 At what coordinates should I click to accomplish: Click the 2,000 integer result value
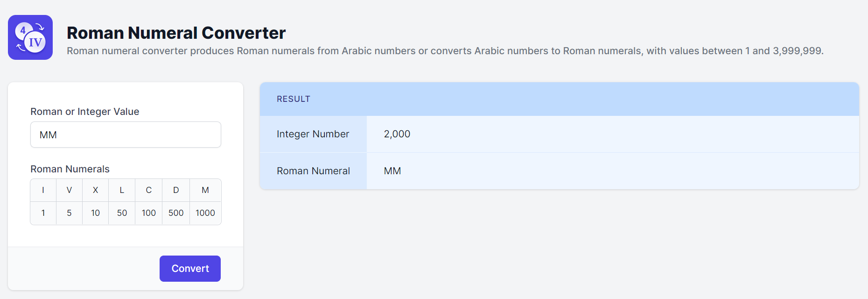click(397, 134)
